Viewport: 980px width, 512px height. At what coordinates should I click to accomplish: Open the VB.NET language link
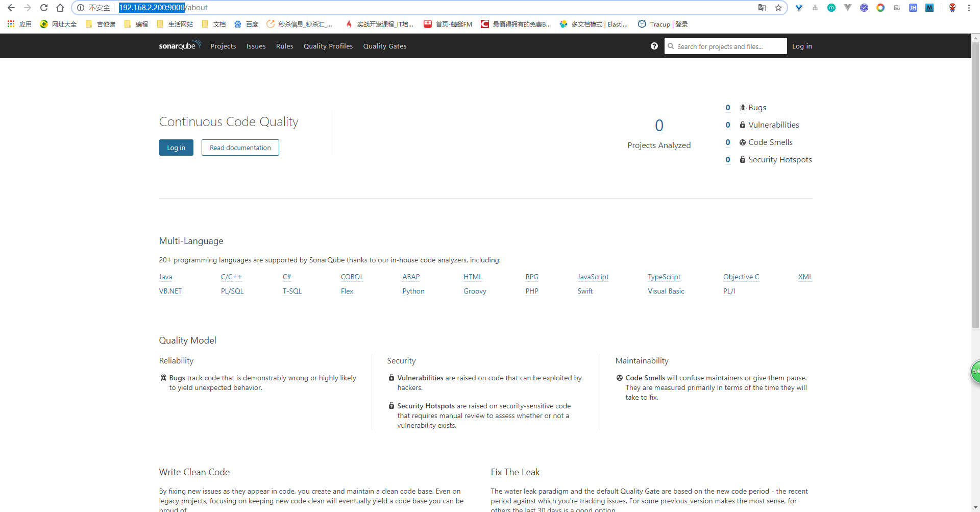tap(170, 291)
